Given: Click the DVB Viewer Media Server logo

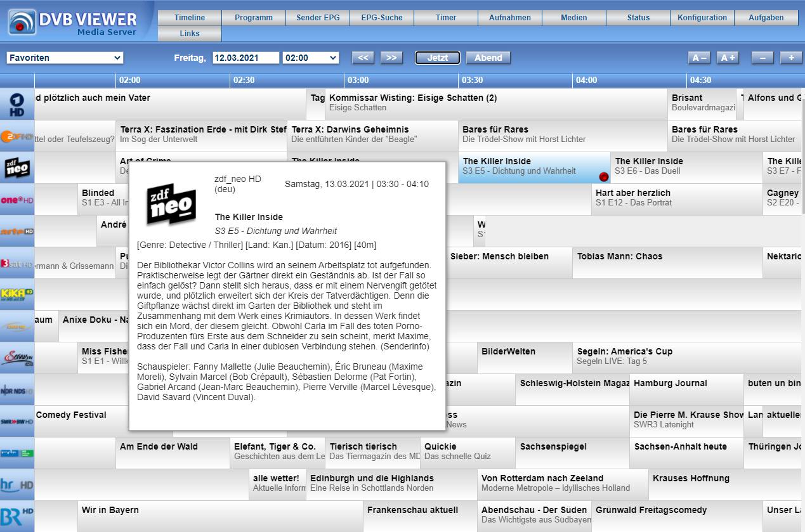Looking at the screenshot, I should 73,22.
